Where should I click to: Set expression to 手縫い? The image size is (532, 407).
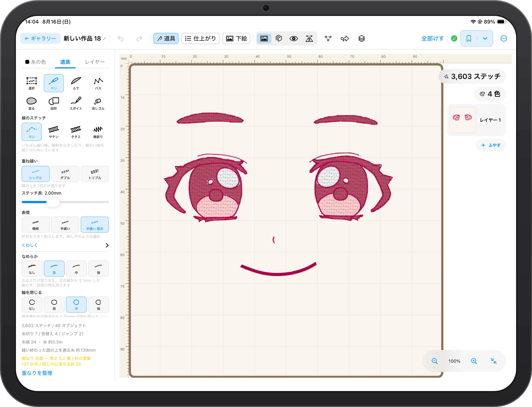click(x=65, y=225)
